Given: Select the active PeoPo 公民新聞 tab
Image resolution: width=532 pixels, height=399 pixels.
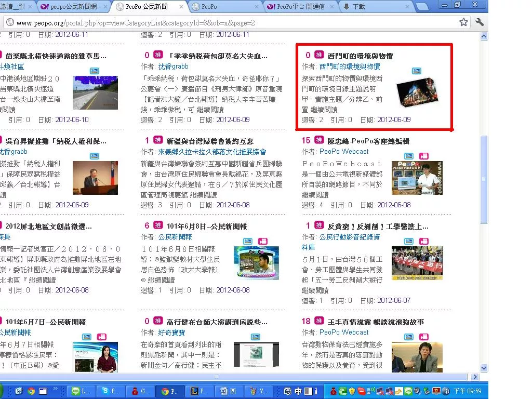Looking at the screenshot, I should pyautogui.click(x=148, y=6).
